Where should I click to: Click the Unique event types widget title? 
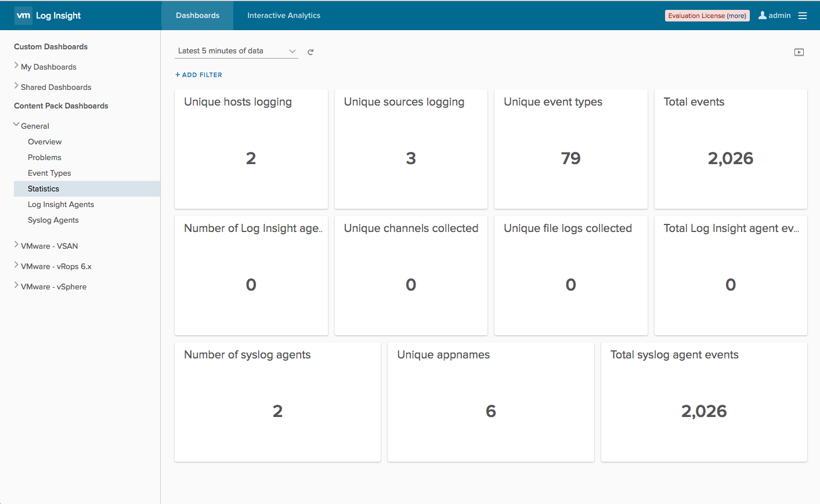tap(553, 102)
